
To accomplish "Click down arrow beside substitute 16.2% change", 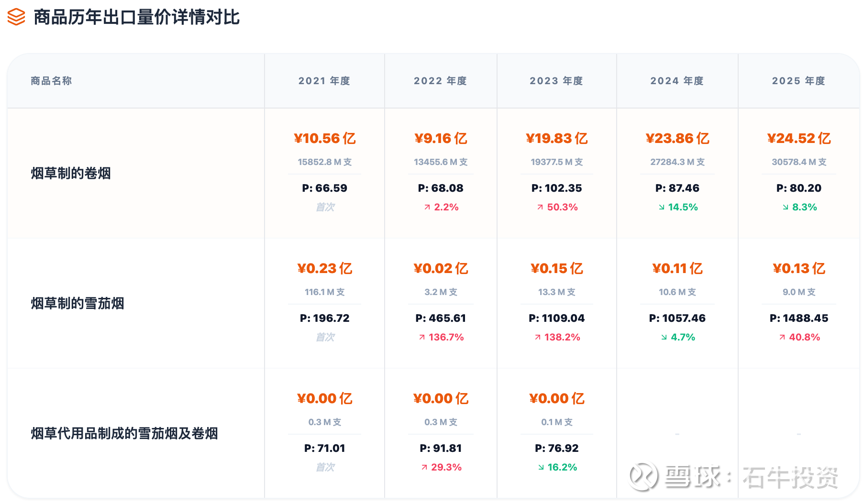I will [x=541, y=468].
